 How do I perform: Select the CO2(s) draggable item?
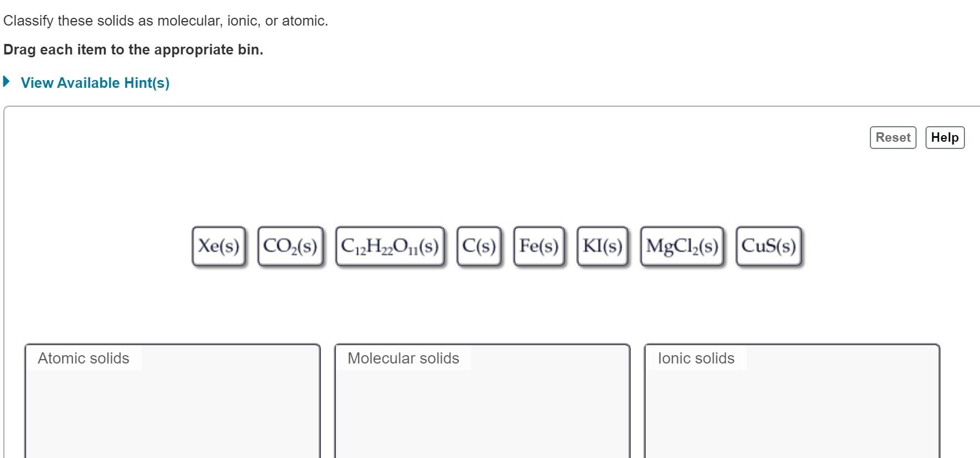(x=290, y=245)
